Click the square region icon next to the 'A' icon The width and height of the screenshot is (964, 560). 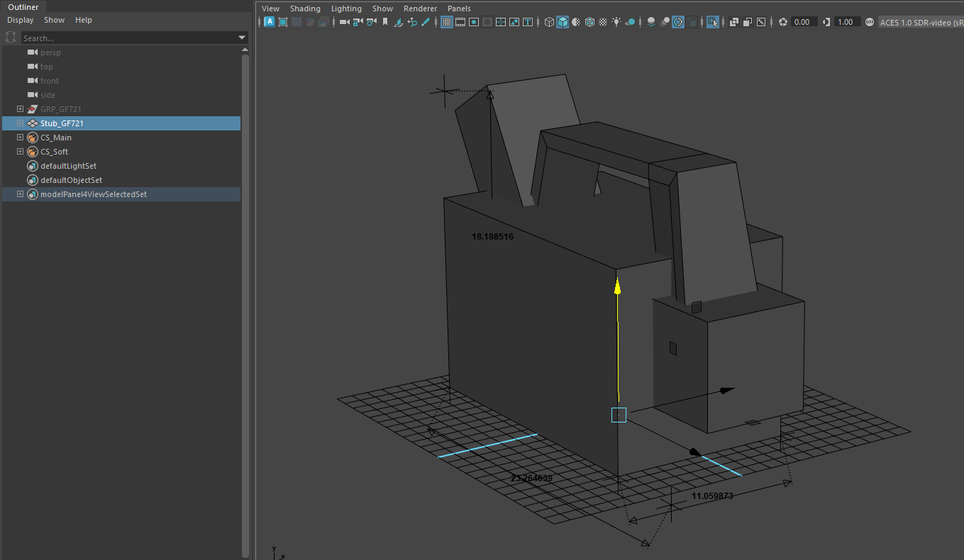tap(282, 22)
